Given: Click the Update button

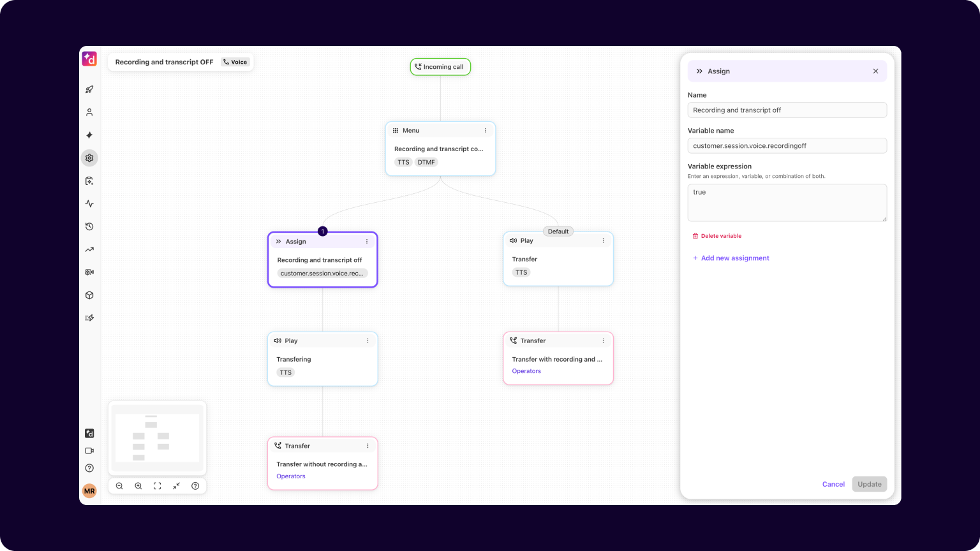Looking at the screenshot, I should pos(869,484).
